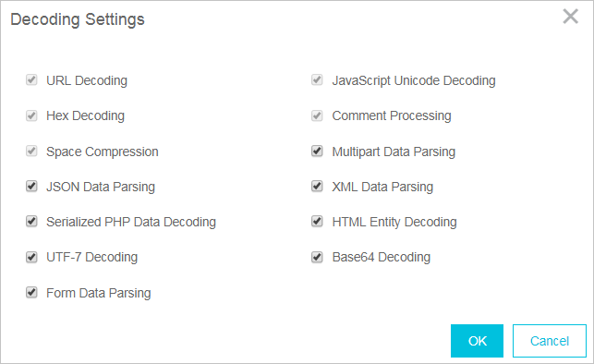Toggle Base64 Decoding checkbox
Viewport: 594px width, 364px height.
(317, 257)
